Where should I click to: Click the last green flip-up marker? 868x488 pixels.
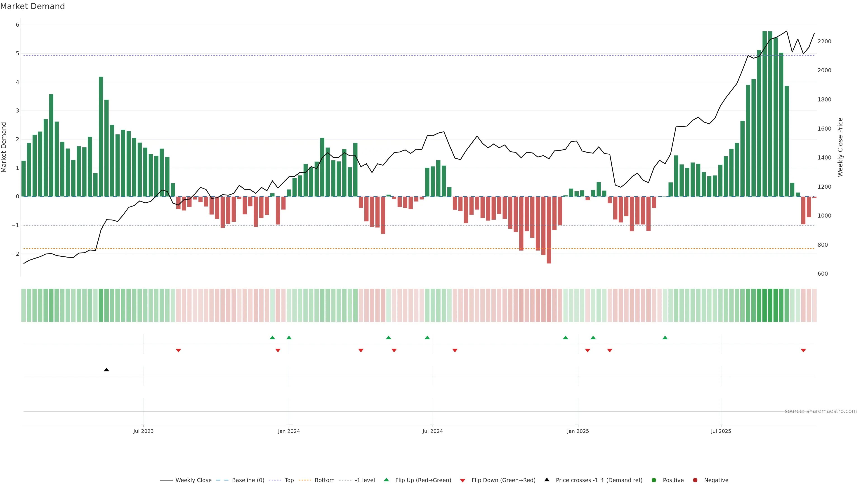[x=665, y=338]
